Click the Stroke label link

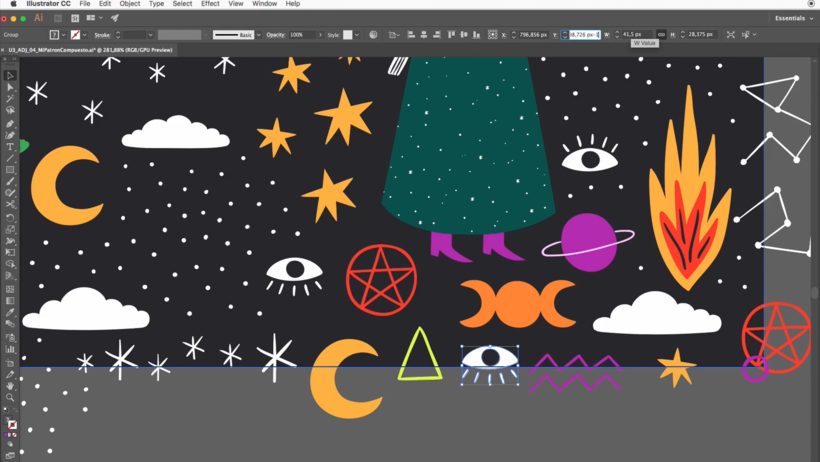(x=102, y=35)
